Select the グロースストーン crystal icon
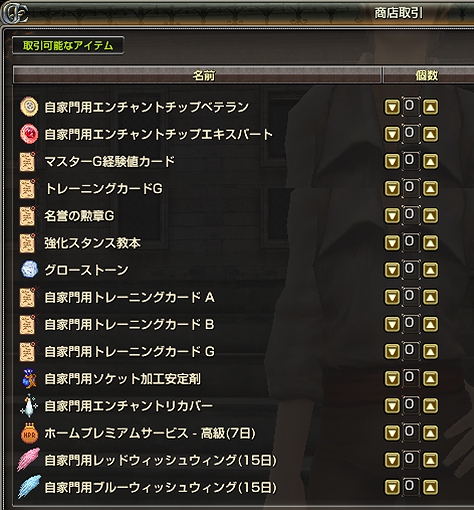 tap(29, 269)
